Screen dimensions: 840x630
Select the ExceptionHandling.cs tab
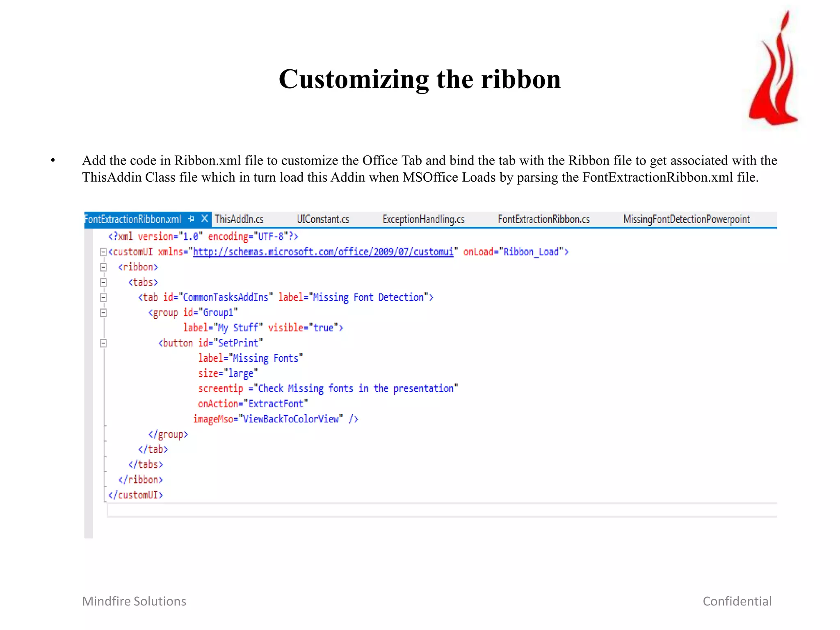click(423, 219)
